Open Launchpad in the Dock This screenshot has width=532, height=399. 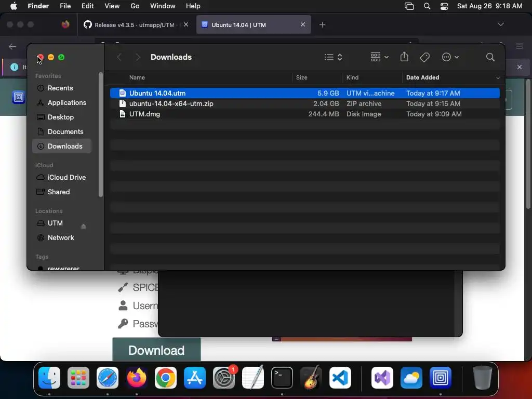[78, 378]
